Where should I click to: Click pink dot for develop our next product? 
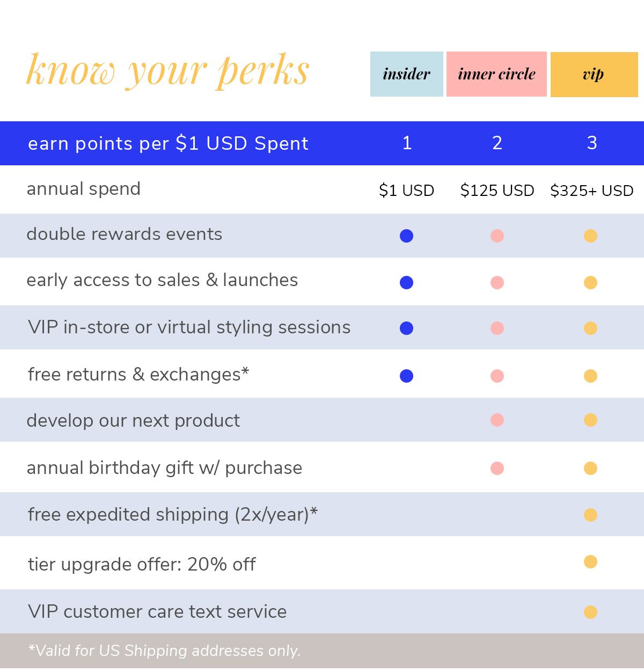497,420
